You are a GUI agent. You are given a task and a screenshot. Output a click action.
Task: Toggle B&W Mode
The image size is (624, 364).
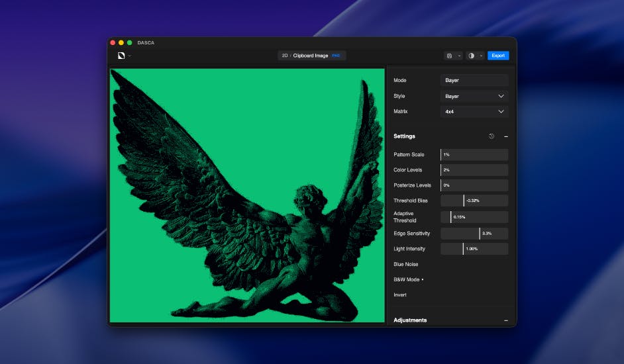click(408, 279)
